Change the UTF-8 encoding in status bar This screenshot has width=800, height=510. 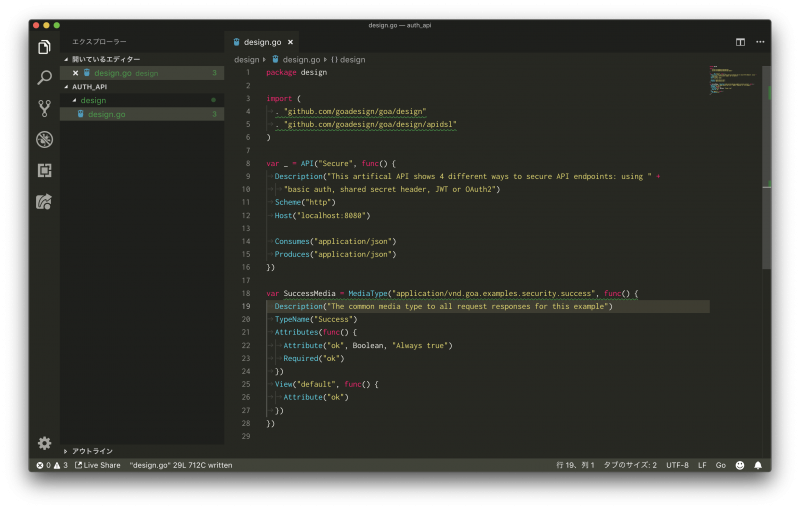[x=677, y=465]
